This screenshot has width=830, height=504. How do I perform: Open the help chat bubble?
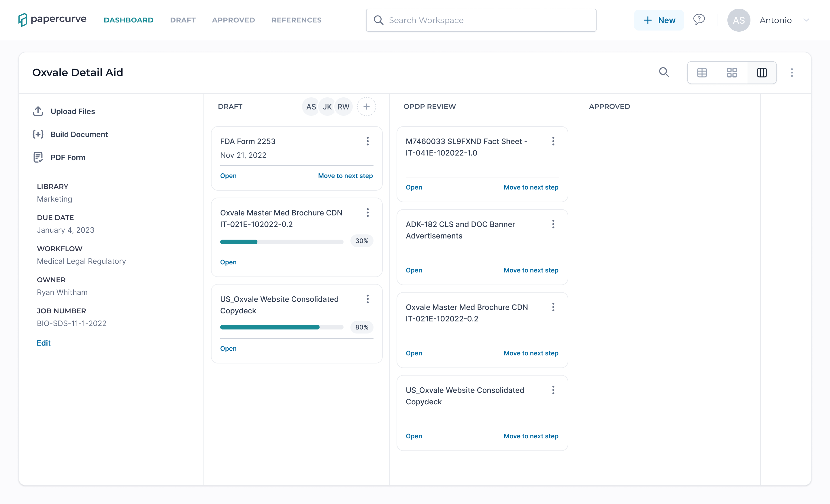[x=699, y=20]
